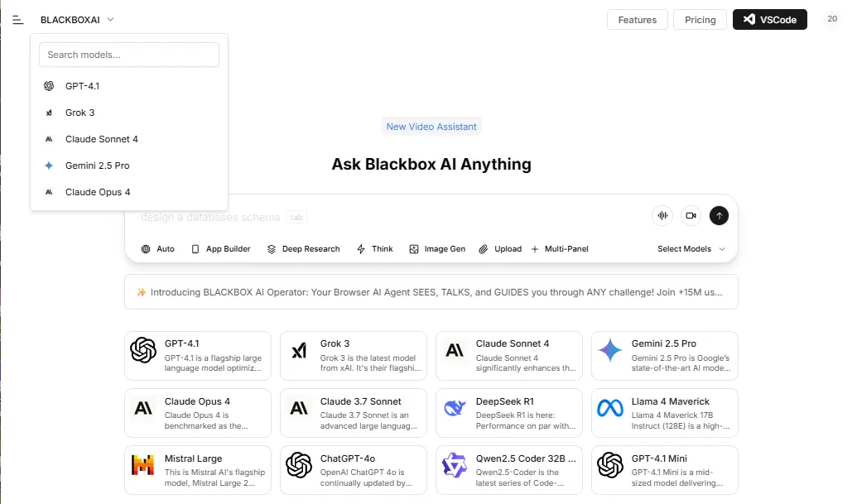The height and width of the screenshot is (504, 857).
Task: Click the 20 counter badge at top right
Action: pyautogui.click(x=832, y=19)
